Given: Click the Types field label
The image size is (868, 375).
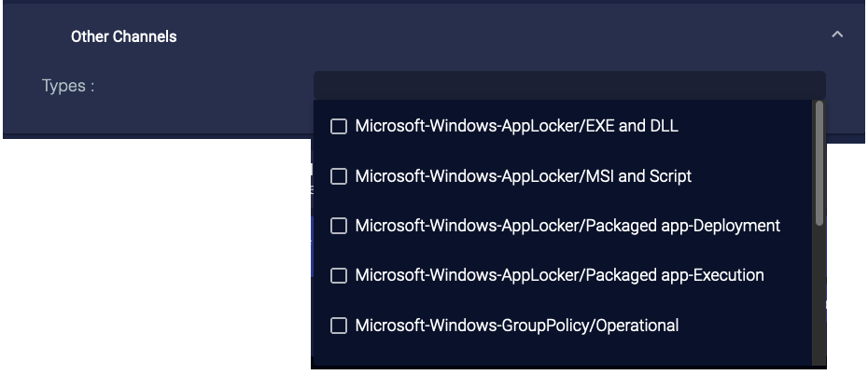Looking at the screenshot, I should pyautogui.click(x=68, y=86).
